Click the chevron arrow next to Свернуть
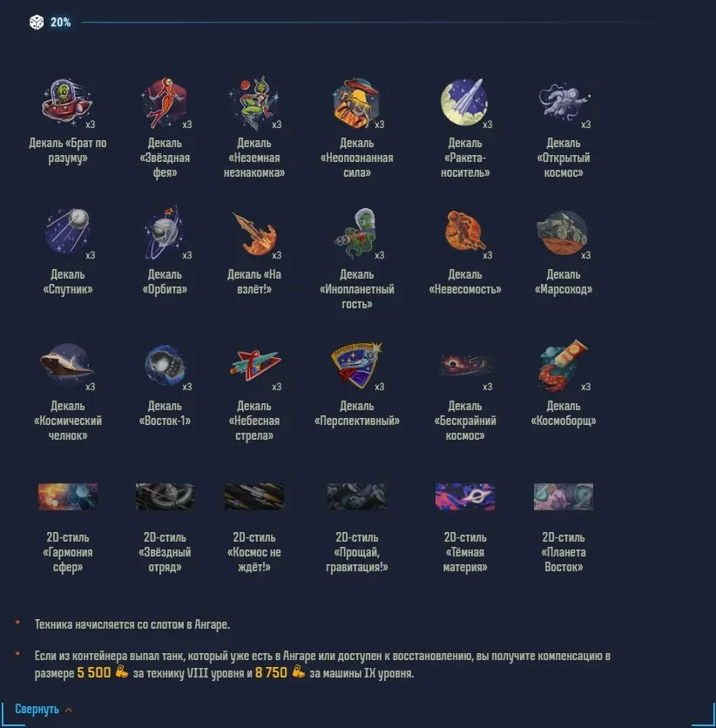 coord(69,710)
